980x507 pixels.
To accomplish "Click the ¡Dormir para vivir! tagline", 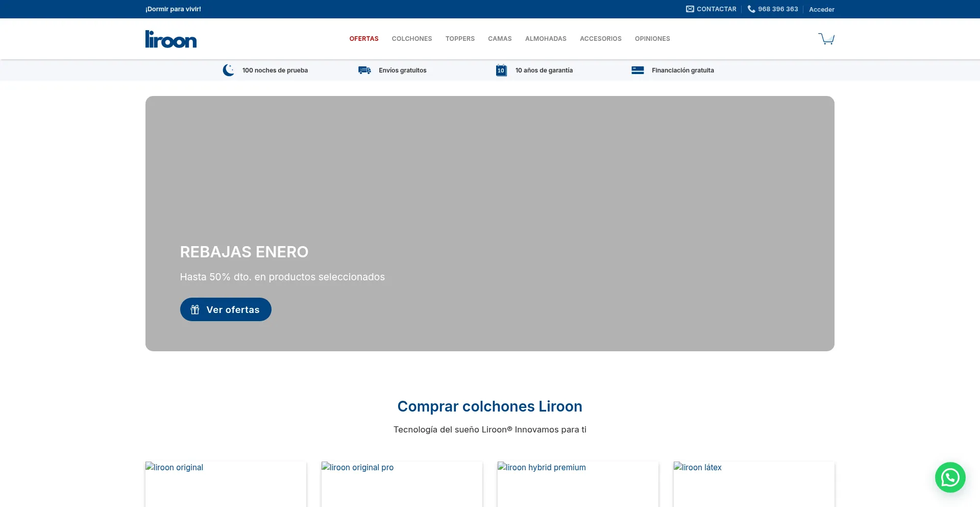I will click(173, 9).
